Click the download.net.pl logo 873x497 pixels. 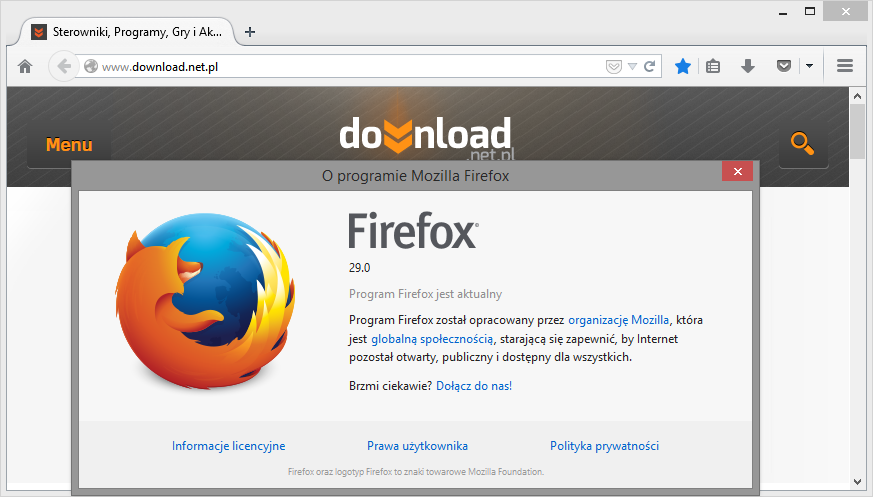[x=426, y=138]
